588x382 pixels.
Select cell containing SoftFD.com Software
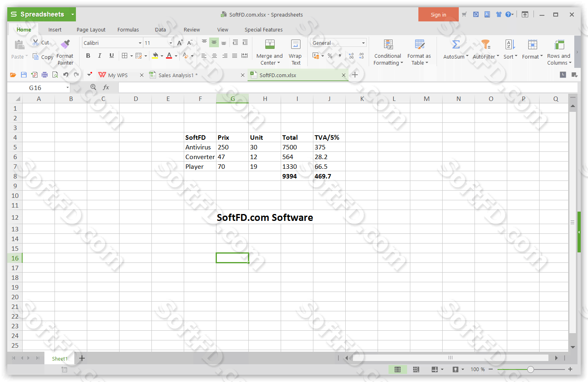pos(265,217)
